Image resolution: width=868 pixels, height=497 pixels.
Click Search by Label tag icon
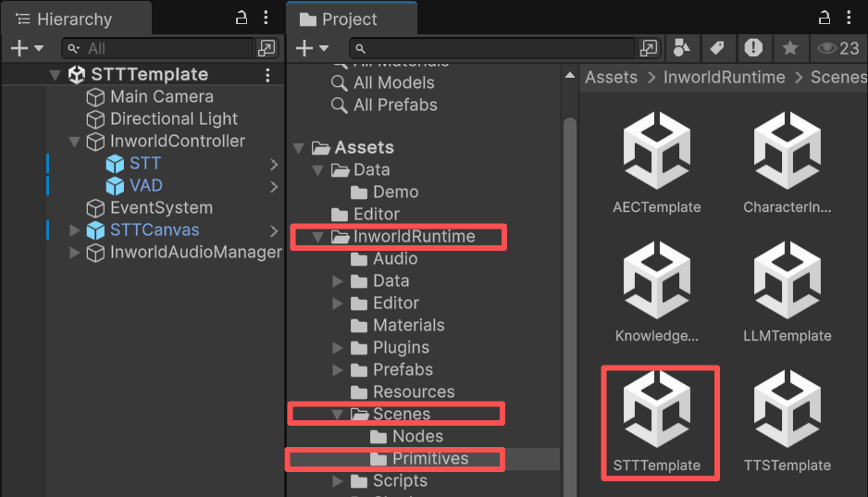click(x=717, y=48)
